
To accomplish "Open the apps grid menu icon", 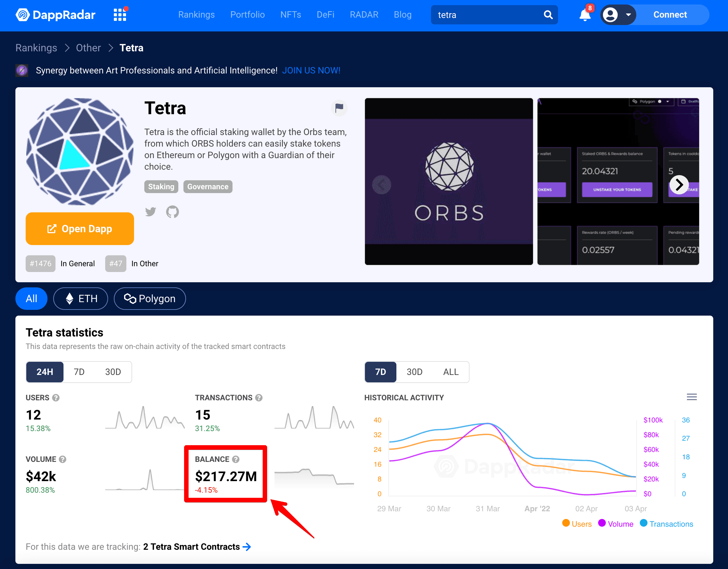I will click(x=120, y=15).
